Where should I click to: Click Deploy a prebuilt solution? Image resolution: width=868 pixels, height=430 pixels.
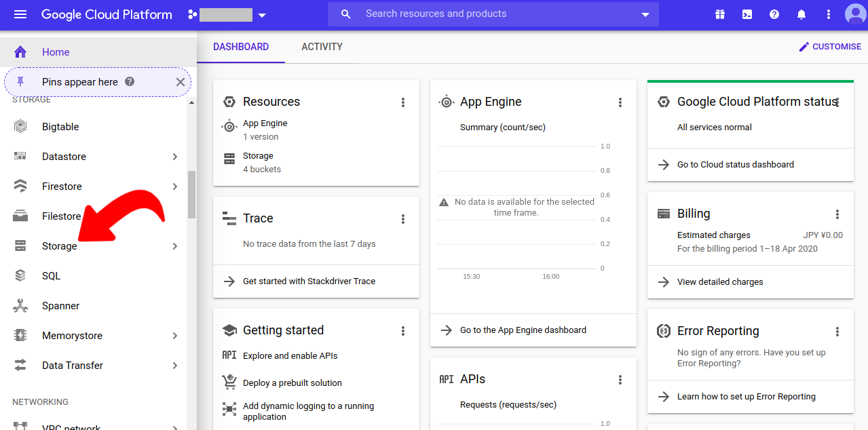[x=293, y=383]
